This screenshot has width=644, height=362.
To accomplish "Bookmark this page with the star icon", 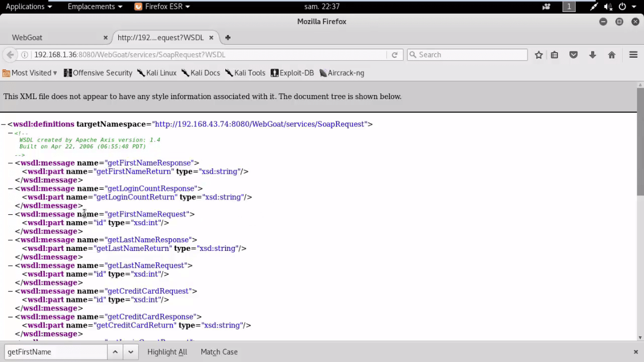I will tap(538, 54).
